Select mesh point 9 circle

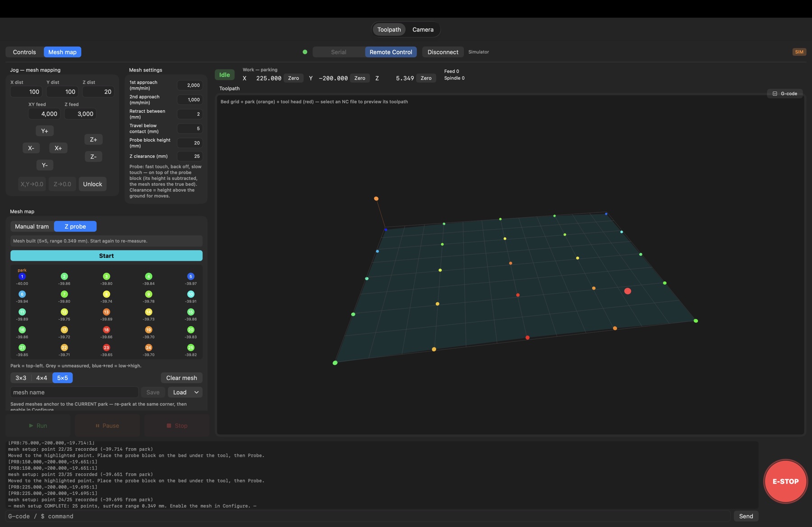point(148,294)
